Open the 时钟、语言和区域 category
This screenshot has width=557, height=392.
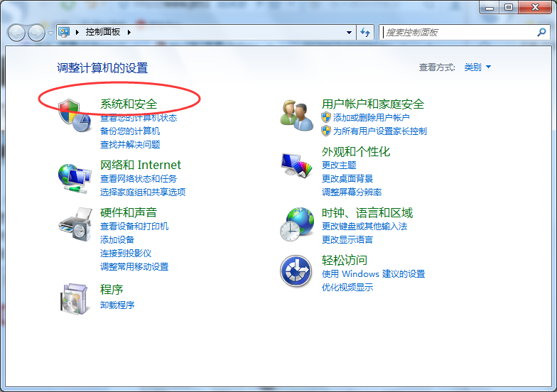click(367, 213)
